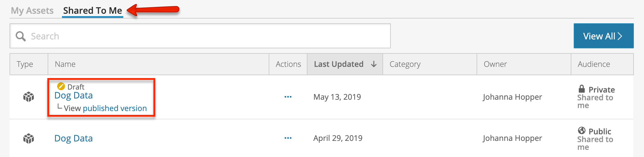Click the View All chevron arrow
Viewport: 644px width, 157px height.
tap(620, 36)
